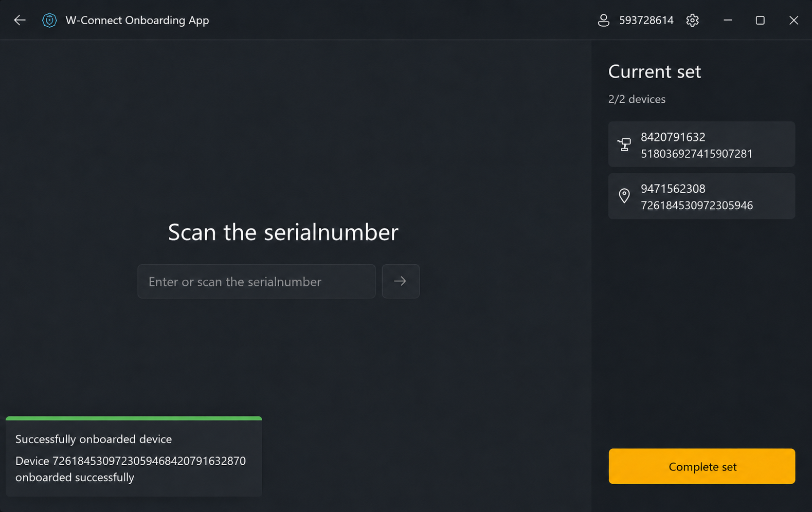Submit the serial number with the arrow button
812x512 pixels.
tap(401, 281)
